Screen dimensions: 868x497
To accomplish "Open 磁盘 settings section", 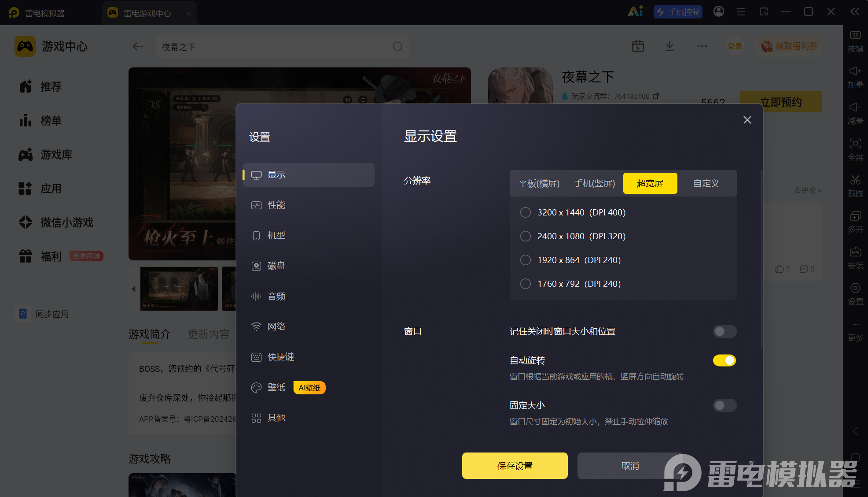I will 309,266.
